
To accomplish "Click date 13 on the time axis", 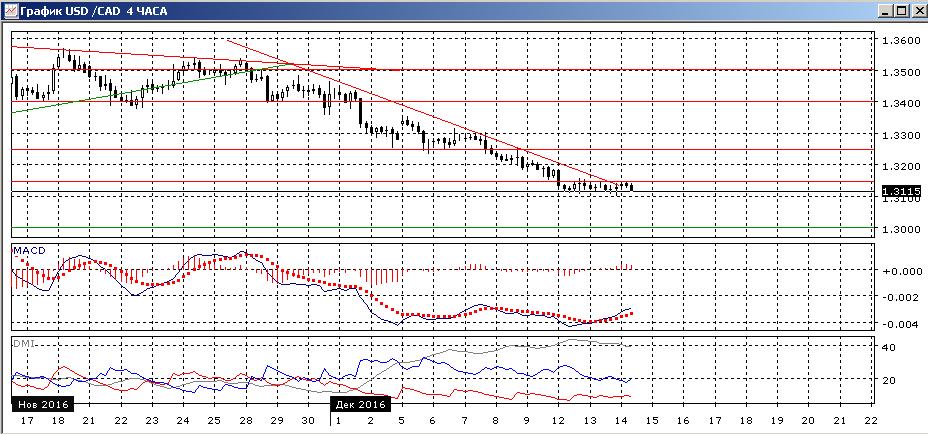I will [x=589, y=420].
